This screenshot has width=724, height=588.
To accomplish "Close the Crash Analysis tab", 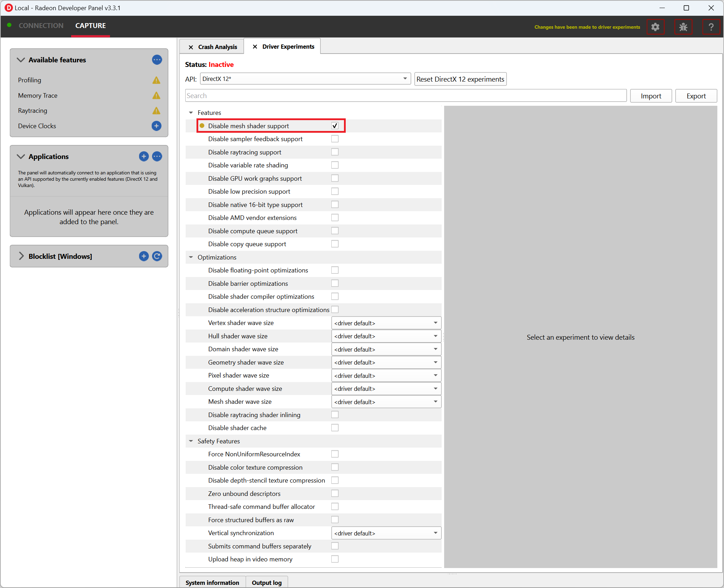I will coord(191,47).
